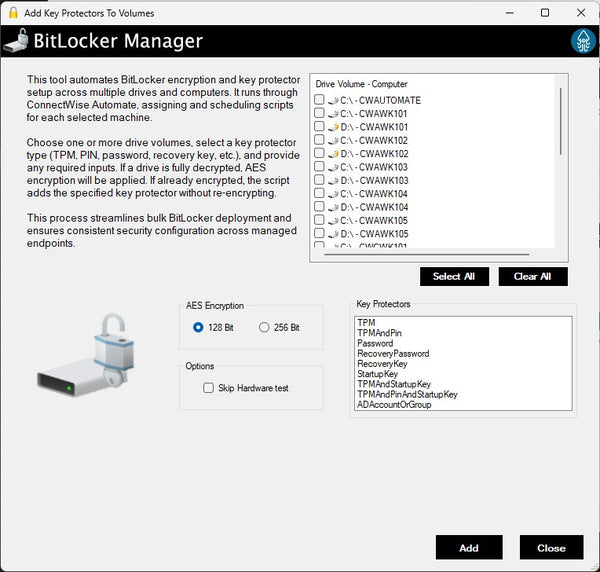Check the D:\ - CWAWK104 volume checkbox
The image size is (600, 572).
click(319, 207)
